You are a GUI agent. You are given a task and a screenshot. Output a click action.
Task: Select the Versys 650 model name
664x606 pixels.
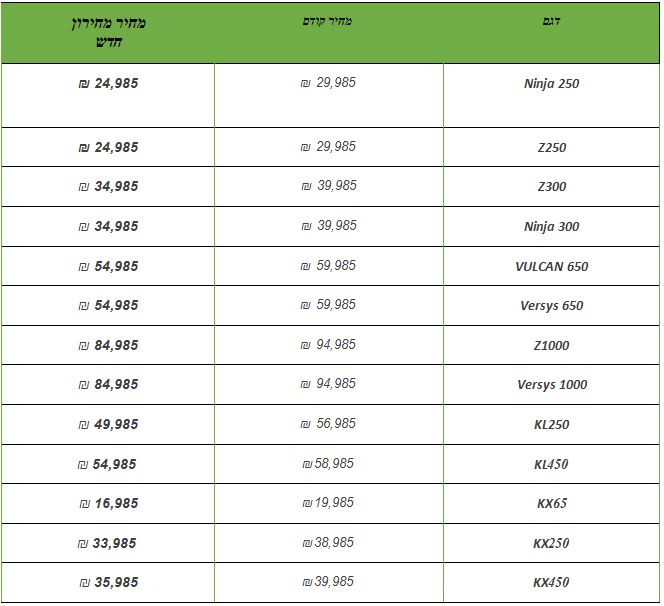pos(551,306)
